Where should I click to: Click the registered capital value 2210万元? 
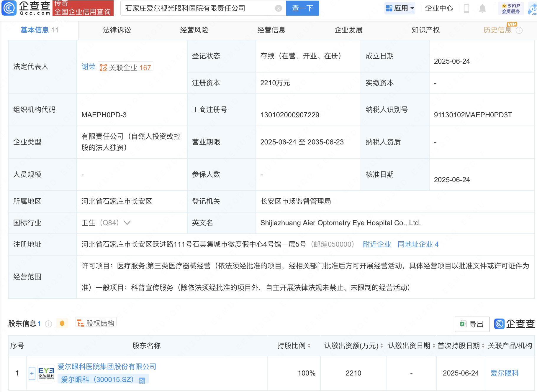pos(275,83)
